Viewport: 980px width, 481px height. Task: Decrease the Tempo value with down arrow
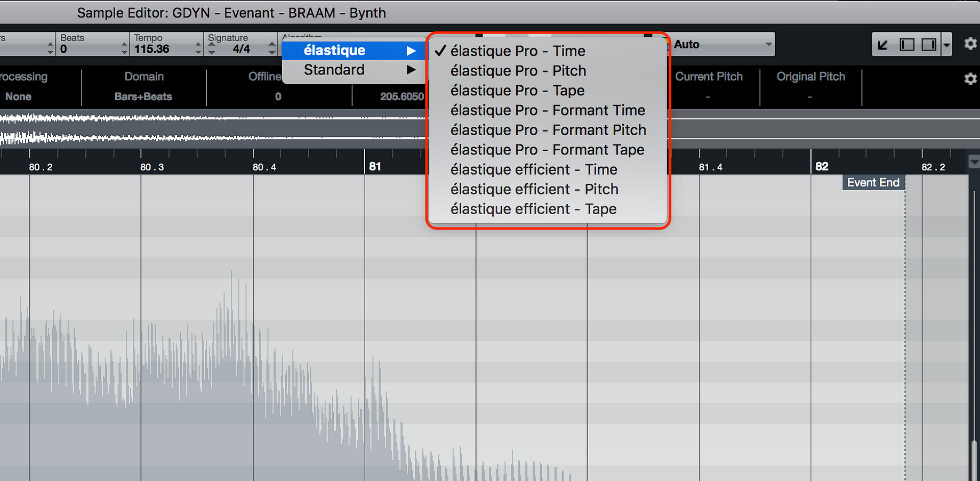click(x=198, y=52)
